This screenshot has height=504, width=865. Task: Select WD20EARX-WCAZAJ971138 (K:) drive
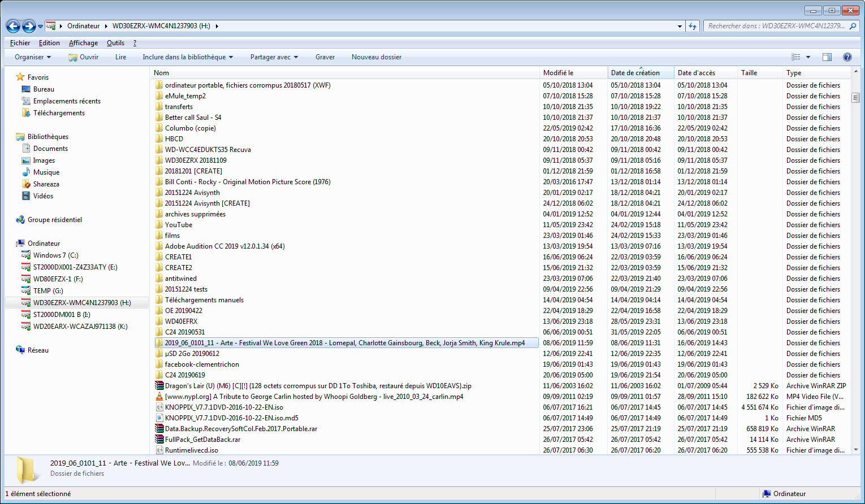[80, 327]
